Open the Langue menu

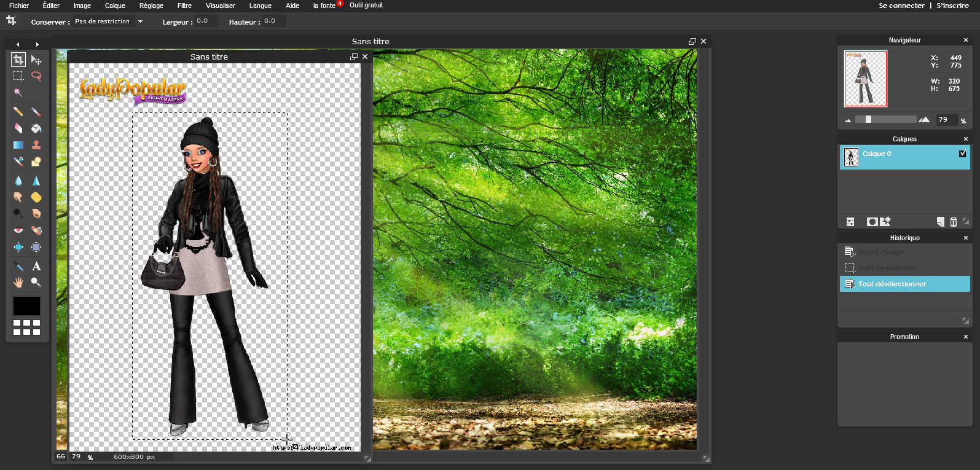tap(261, 6)
